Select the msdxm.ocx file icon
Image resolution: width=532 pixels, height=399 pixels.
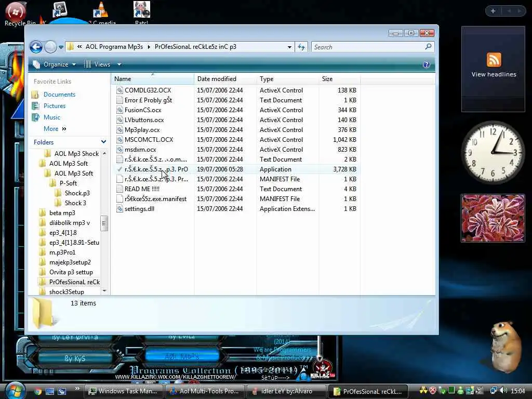point(119,149)
